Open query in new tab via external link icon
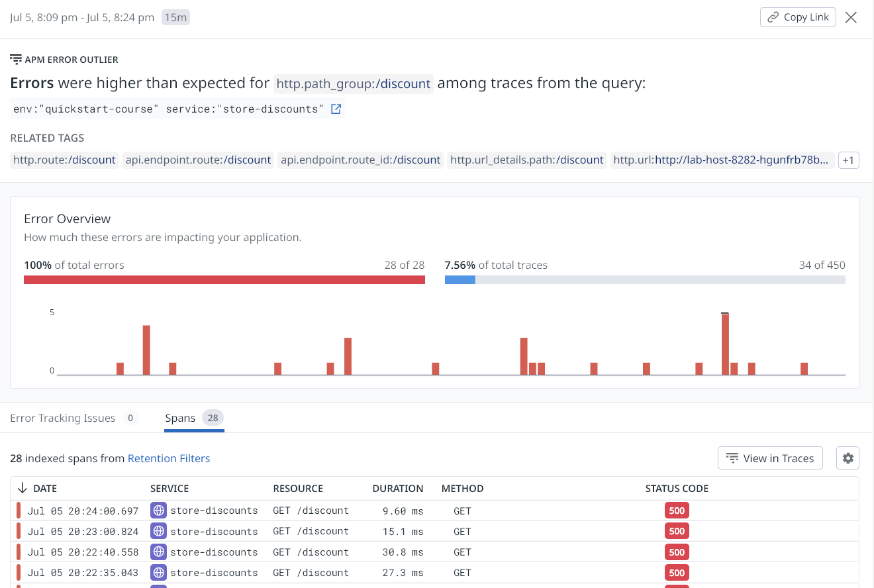This screenshot has width=874, height=588. 336,109
